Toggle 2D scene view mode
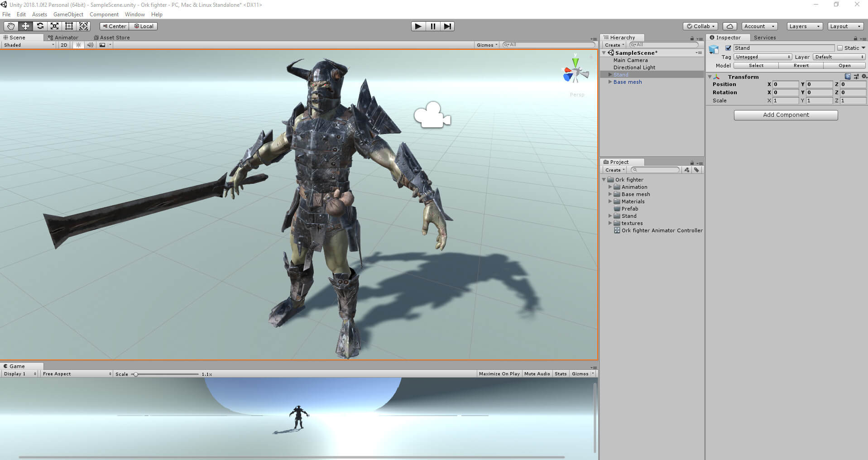The image size is (868, 460). [x=64, y=45]
